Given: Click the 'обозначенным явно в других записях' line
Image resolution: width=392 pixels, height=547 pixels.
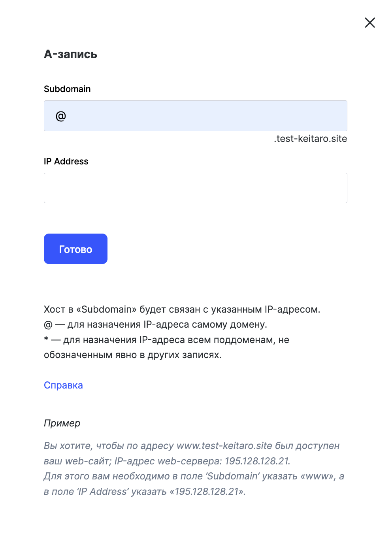Looking at the screenshot, I should coord(133,355).
